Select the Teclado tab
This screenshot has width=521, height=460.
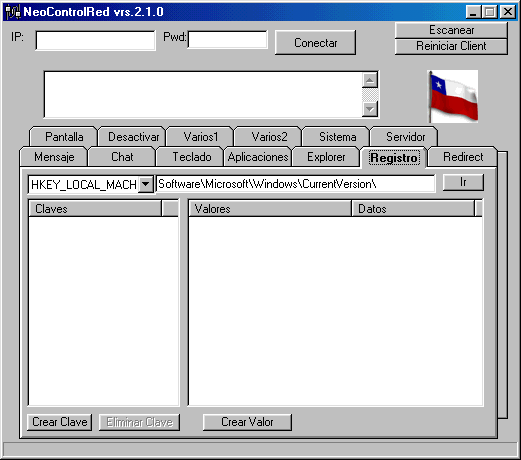click(x=192, y=157)
